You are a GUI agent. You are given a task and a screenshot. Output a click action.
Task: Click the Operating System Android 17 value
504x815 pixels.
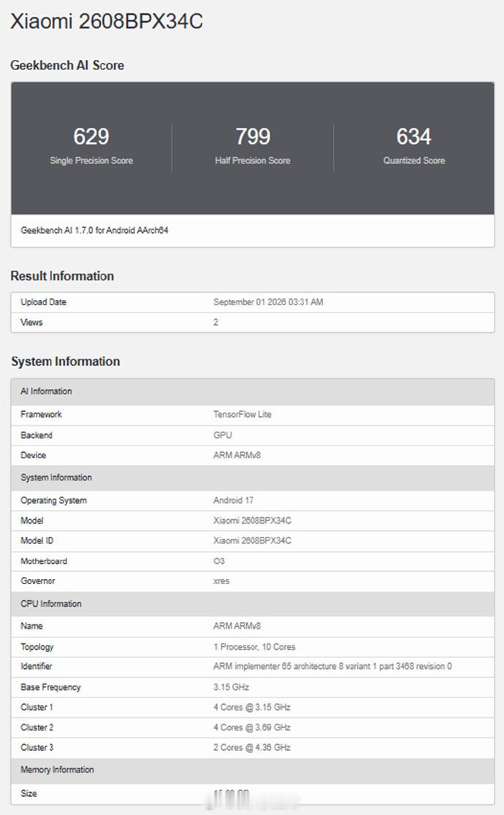(x=233, y=500)
